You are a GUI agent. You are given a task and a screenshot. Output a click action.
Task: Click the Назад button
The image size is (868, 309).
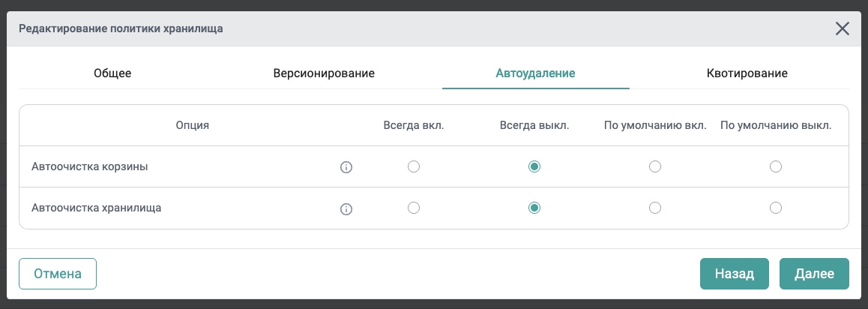[735, 274]
